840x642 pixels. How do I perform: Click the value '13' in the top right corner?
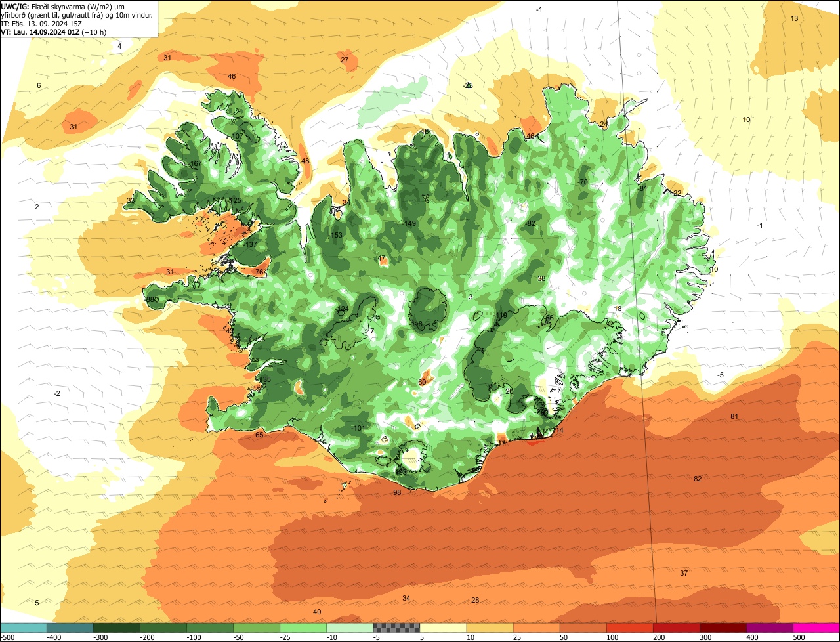tap(794, 18)
